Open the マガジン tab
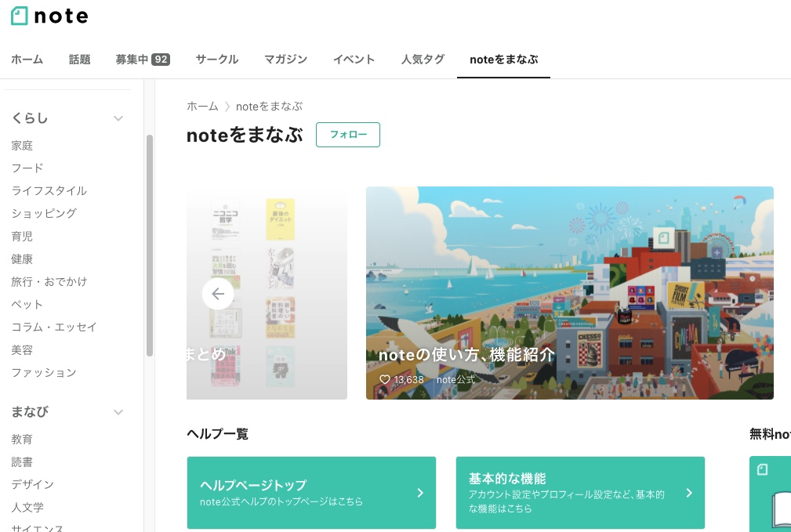The image size is (791, 532). click(x=285, y=60)
